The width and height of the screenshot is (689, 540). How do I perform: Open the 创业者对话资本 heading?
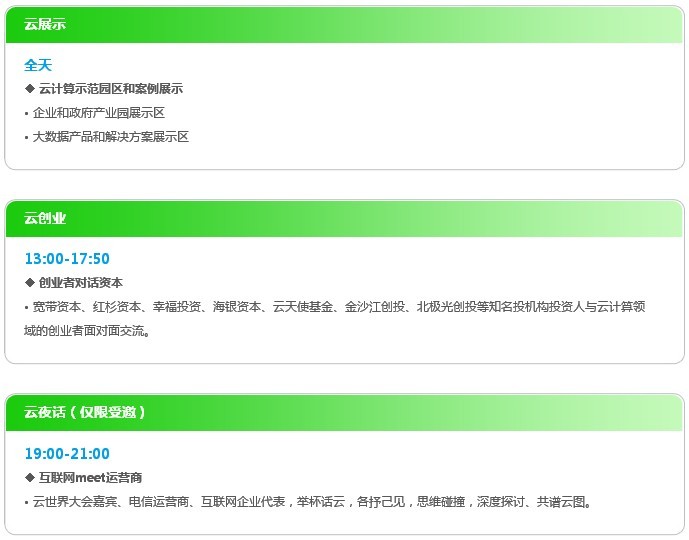coord(80,283)
